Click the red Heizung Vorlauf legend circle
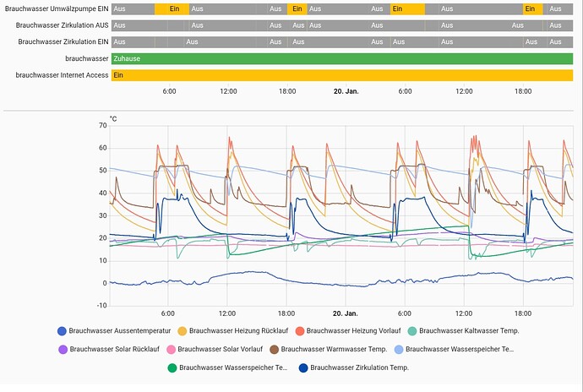 [298, 331]
